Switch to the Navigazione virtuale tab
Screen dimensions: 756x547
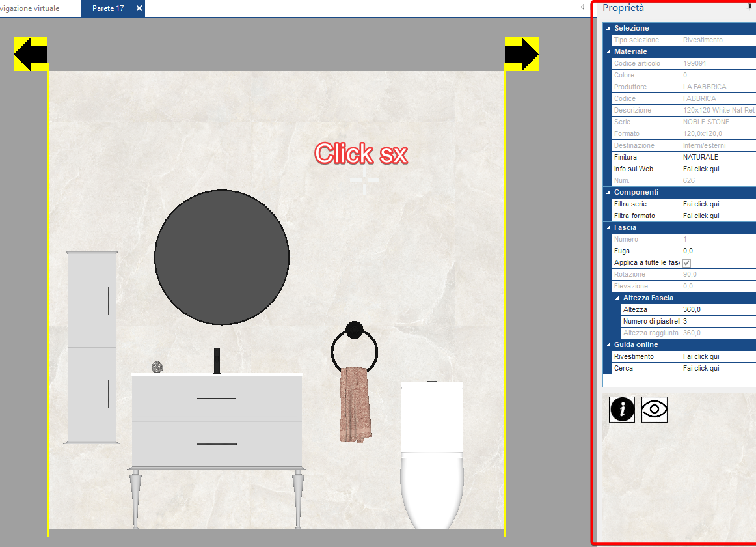(30, 8)
